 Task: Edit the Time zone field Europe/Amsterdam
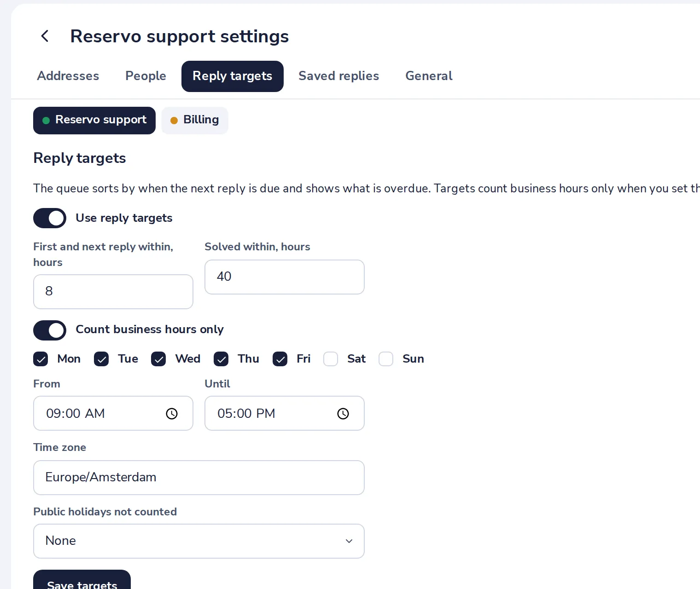tap(199, 478)
